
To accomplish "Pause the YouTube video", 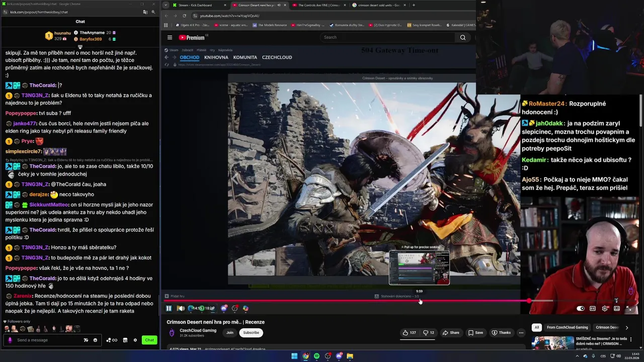I will [x=169, y=308].
